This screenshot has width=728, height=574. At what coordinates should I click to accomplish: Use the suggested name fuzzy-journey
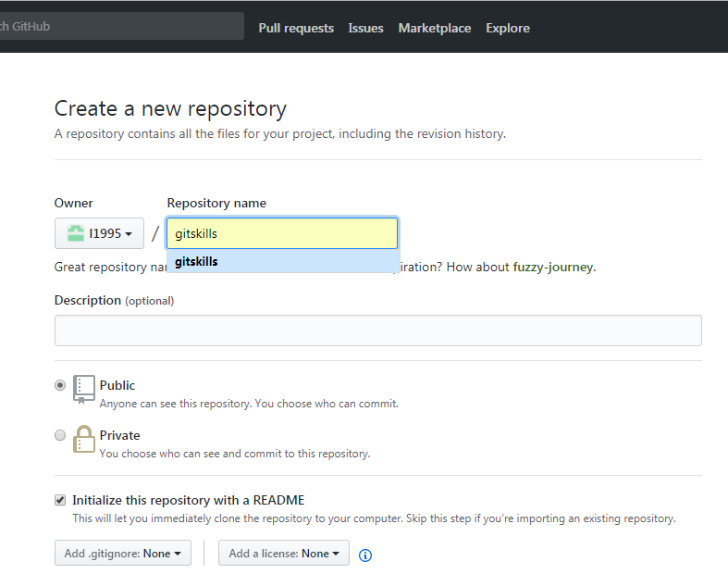pos(553,268)
